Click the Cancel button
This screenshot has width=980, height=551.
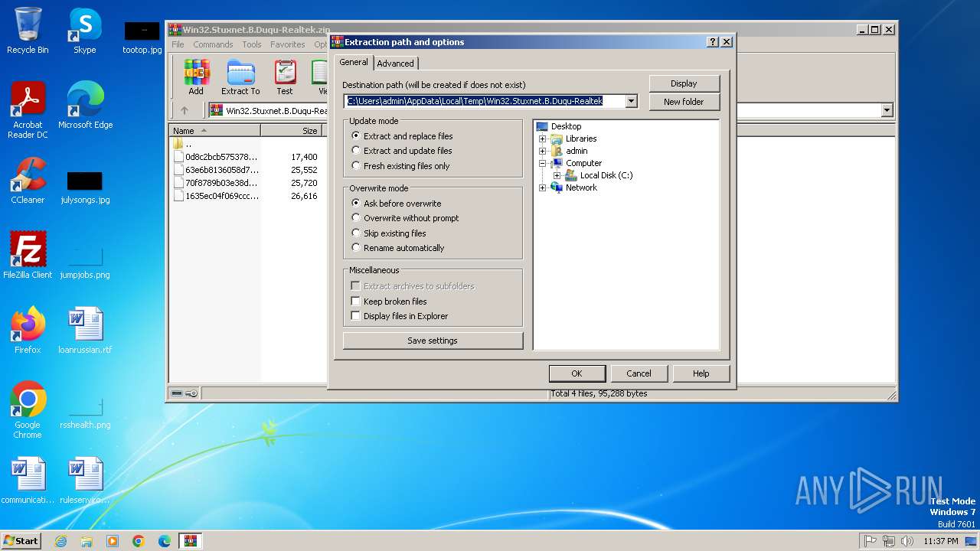click(x=639, y=373)
